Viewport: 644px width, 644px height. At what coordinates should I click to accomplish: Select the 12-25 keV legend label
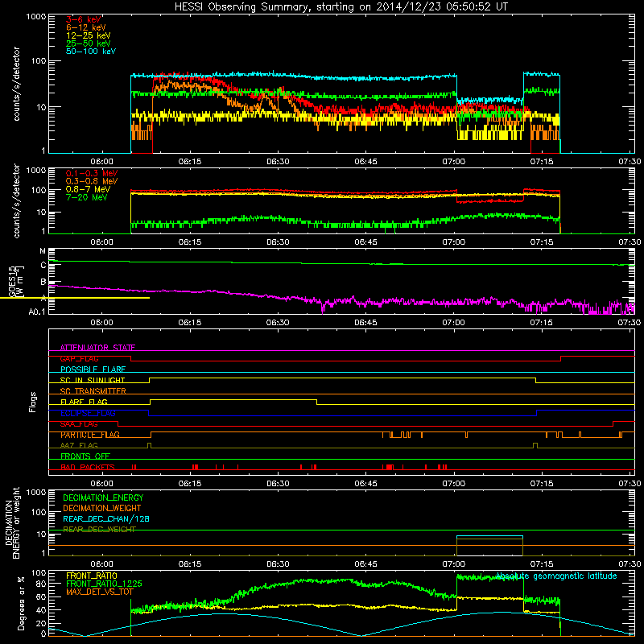click(x=89, y=35)
